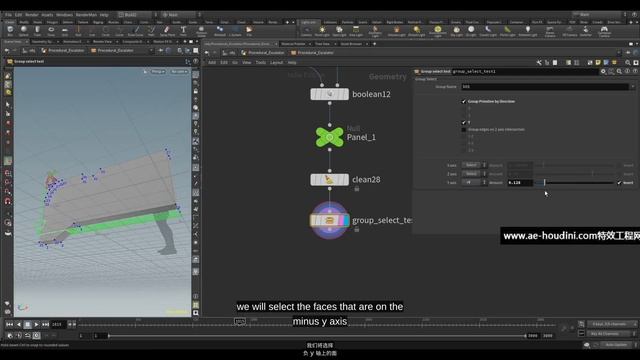Open the Assets menu
640x360 pixels.
pyautogui.click(x=47, y=15)
